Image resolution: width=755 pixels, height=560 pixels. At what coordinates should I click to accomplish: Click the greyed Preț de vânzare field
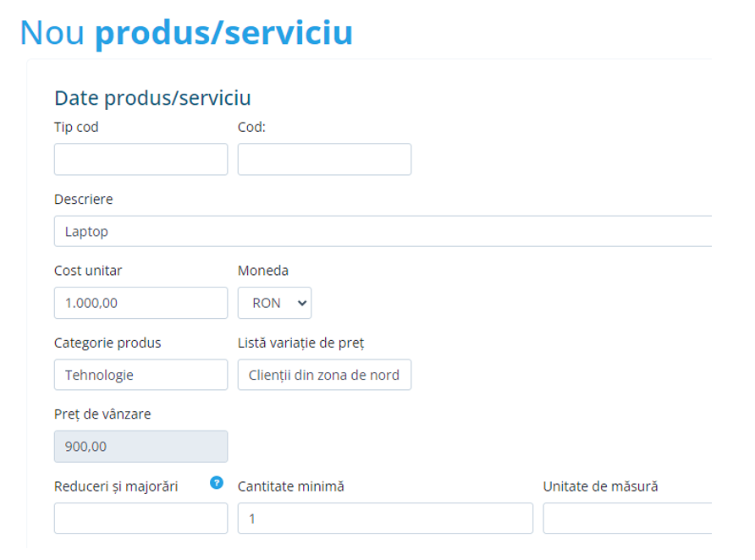coord(141,447)
